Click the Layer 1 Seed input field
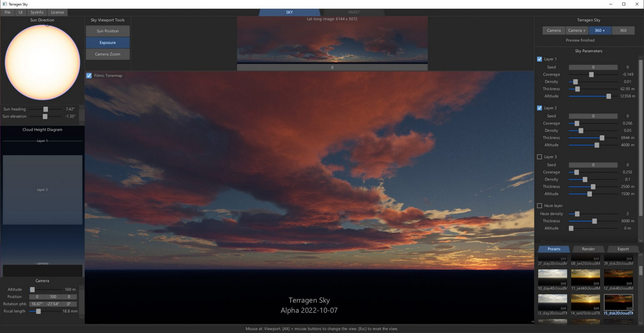644x333 pixels. (x=593, y=67)
